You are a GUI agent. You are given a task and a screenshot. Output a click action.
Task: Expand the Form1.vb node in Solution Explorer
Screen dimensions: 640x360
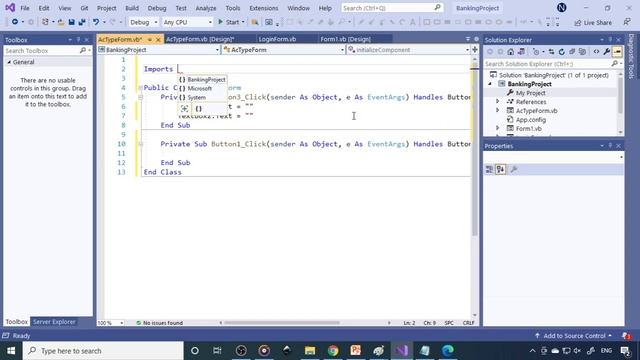click(497, 128)
